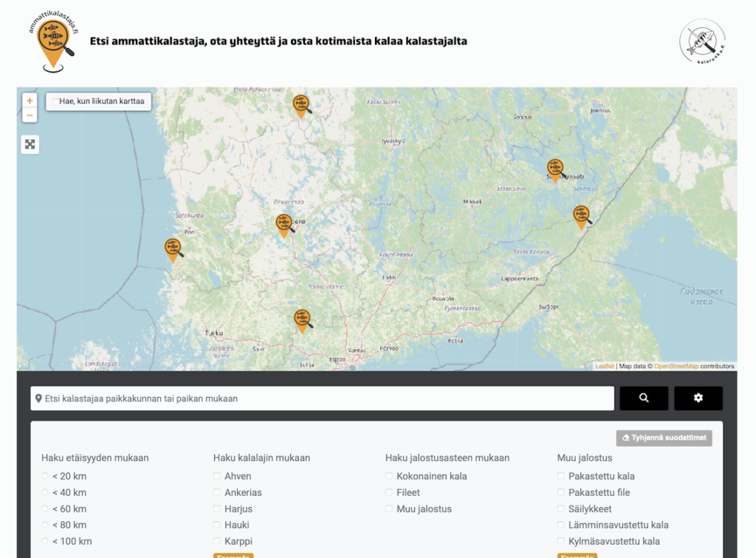This screenshot has width=756, height=558.
Task: Choose the '< 100 km' distance radio
Action: (x=45, y=542)
